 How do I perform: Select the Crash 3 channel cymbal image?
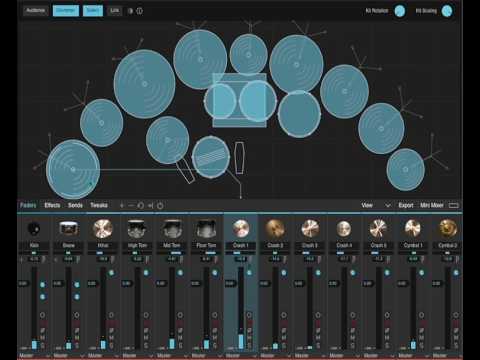[310, 229]
